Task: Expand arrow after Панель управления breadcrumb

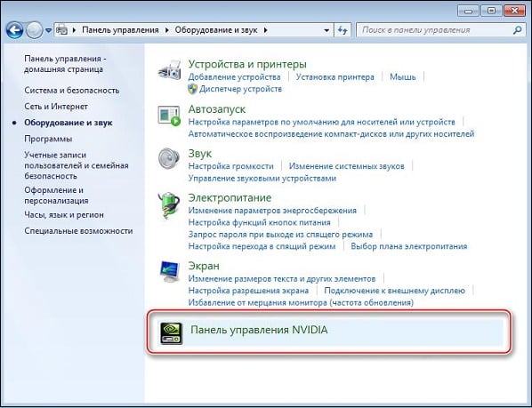Action: (x=167, y=30)
